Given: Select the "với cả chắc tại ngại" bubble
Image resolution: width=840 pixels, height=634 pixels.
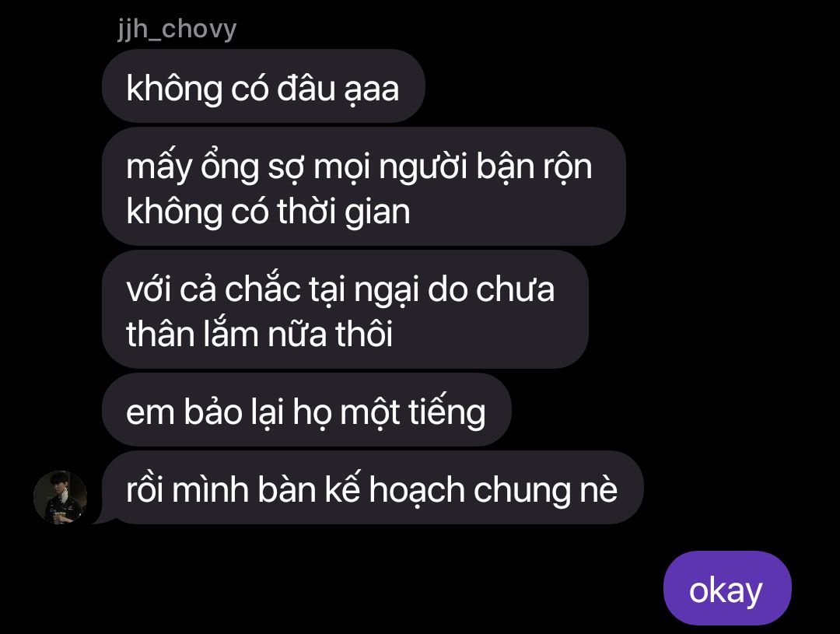Looking at the screenshot, I should click(345, 310).
